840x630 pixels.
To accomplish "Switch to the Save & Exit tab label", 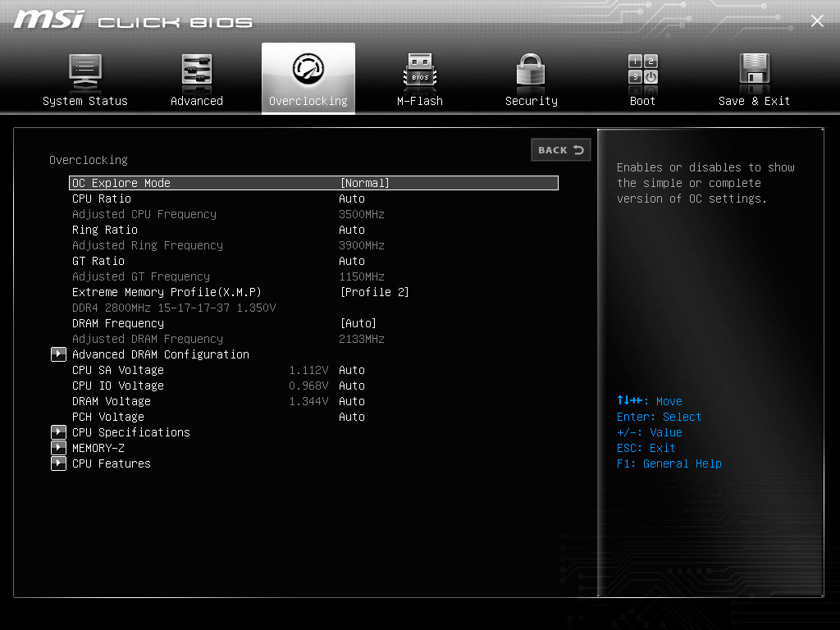I will (755, 101).
